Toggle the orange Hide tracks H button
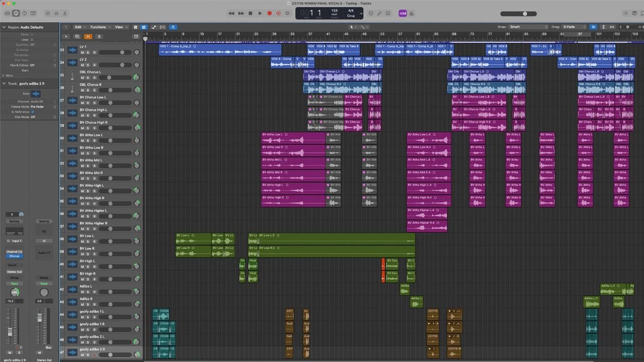The height and width of the screenshot is (362, 644). [88, 37]
